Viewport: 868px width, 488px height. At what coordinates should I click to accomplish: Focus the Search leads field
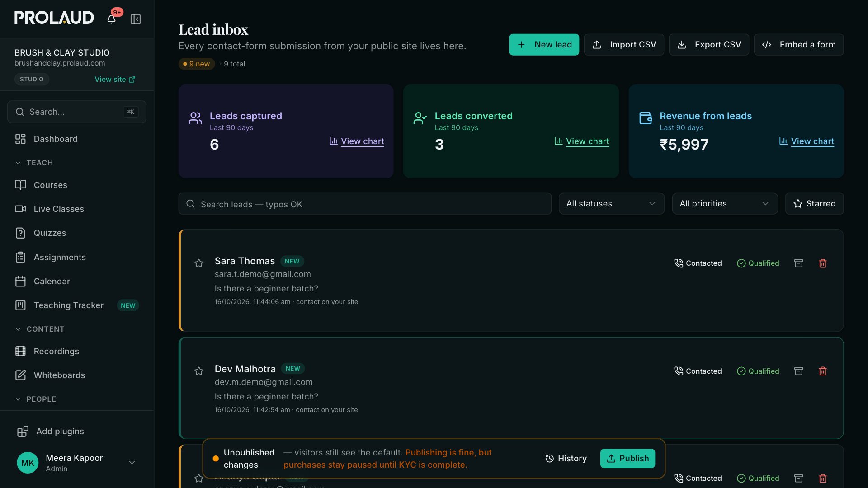(x=365, y=204)
